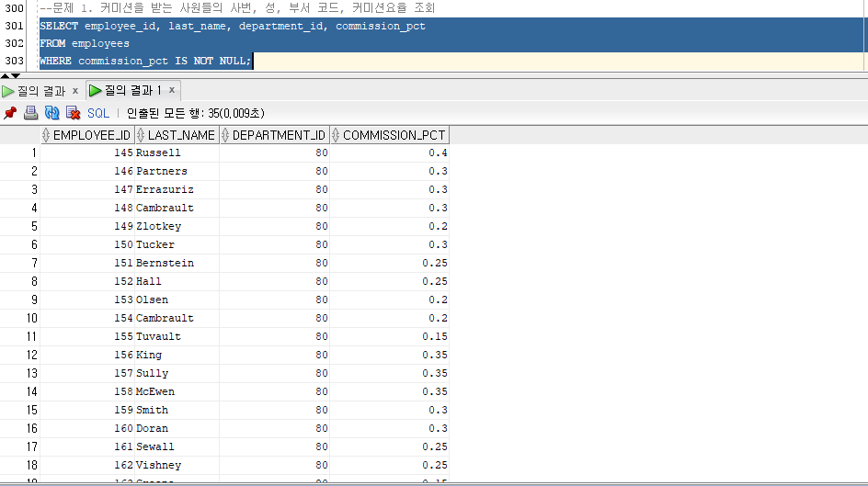Click the sort icon in COMMISSION_PCT header
Screen dimensions: 868x486
click(x=336, y=135)
